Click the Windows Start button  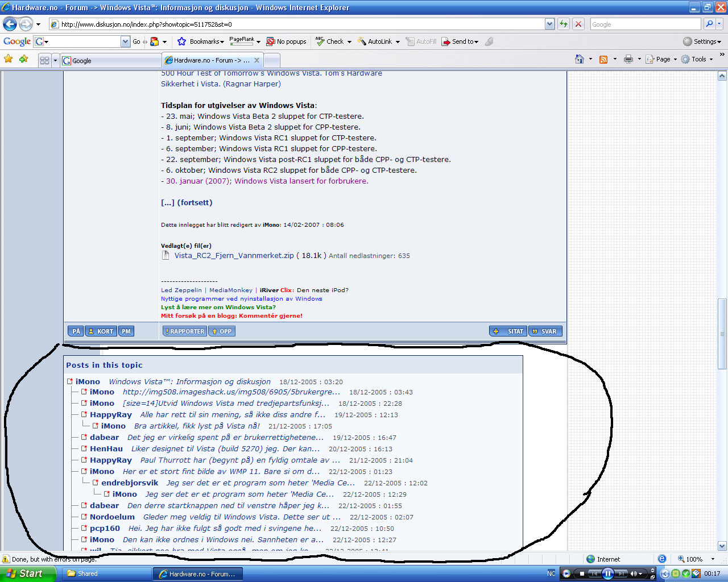[x=27, y=574]
